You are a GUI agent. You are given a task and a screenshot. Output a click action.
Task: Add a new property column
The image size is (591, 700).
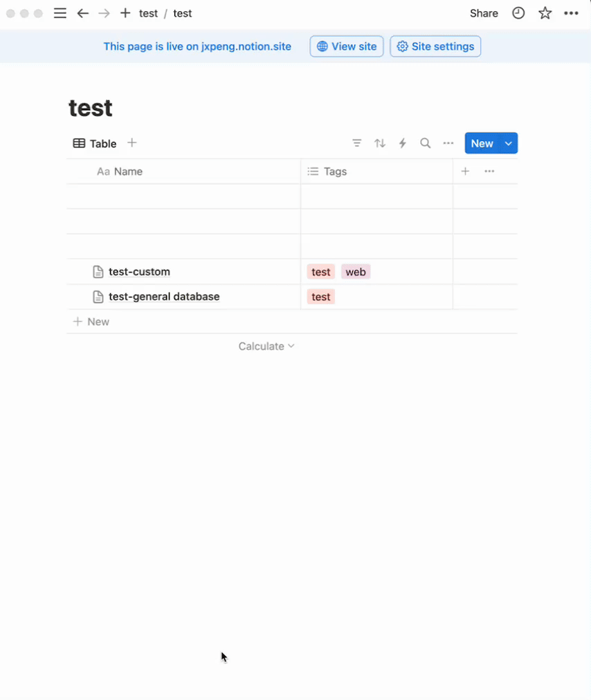tap(466, 172)
